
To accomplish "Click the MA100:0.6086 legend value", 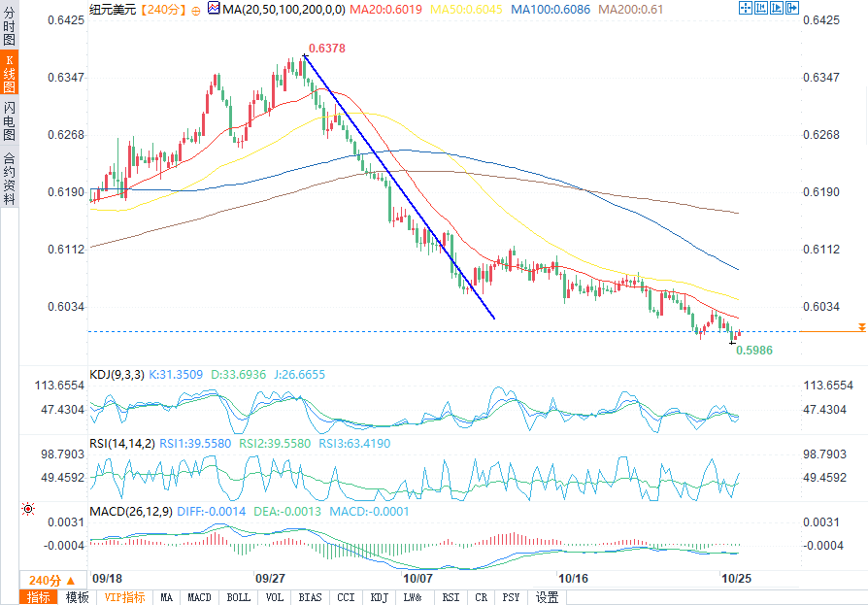I will pyautogui.click(x=551, y=10).
